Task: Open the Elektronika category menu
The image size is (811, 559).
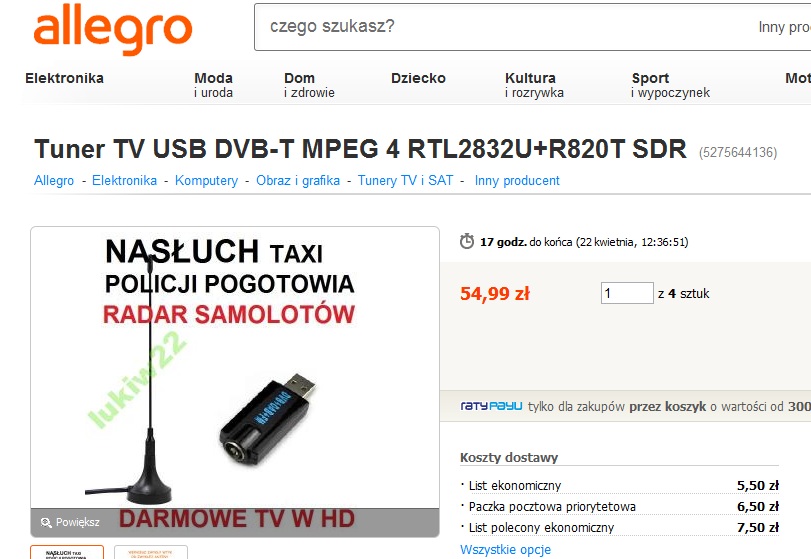Action: click(64, 78)
